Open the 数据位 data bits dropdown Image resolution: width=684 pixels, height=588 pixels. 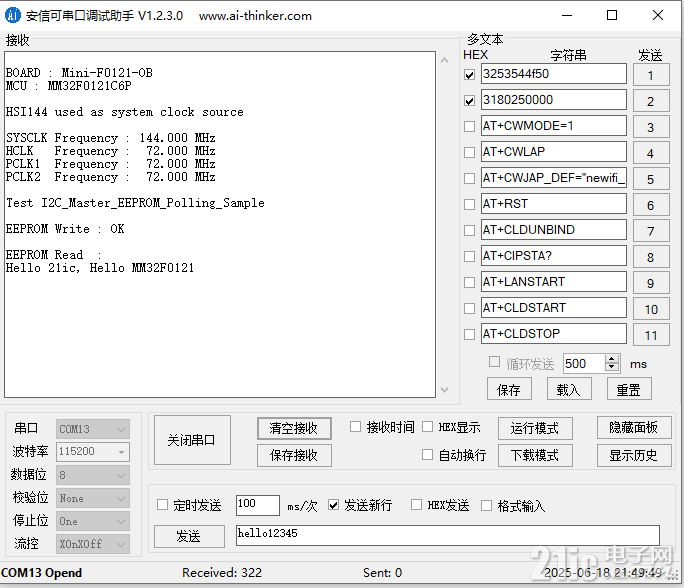pos(92,475)
